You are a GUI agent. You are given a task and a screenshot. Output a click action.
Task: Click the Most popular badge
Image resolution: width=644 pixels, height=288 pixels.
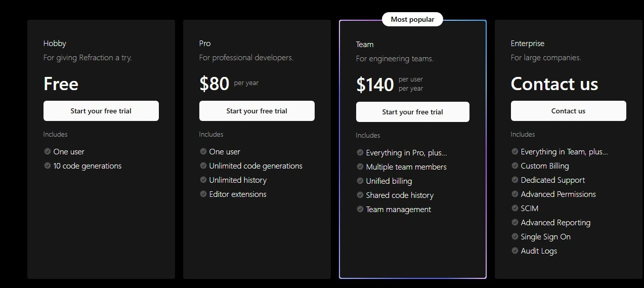(412, 19)
